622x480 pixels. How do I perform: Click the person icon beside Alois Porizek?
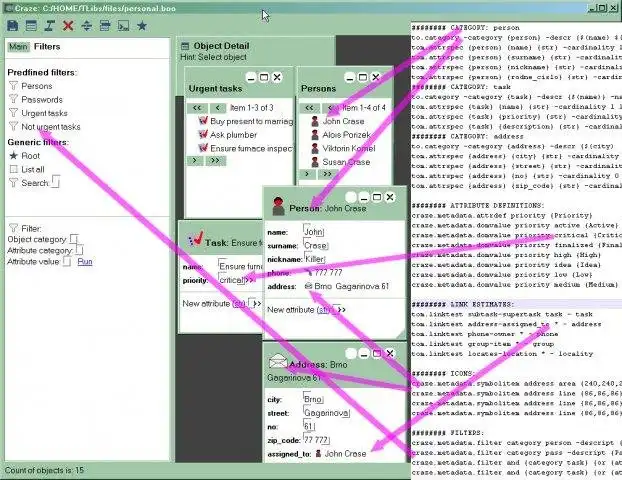click(x=315, y=135)
